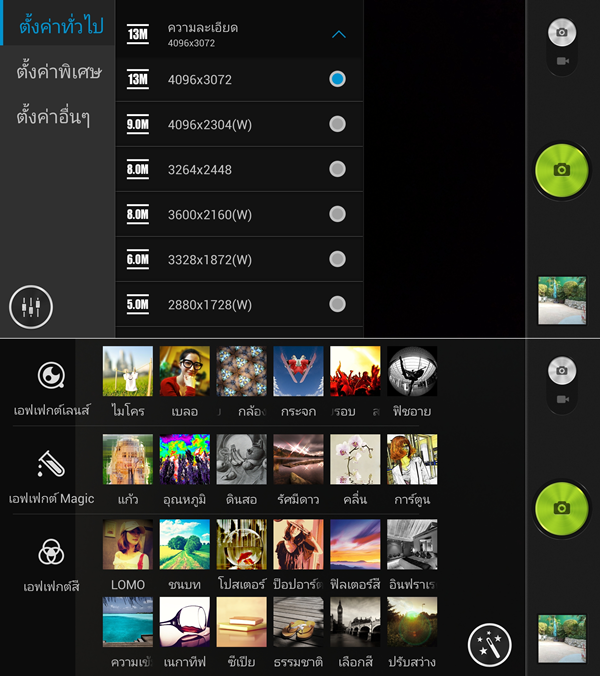Select the 4096x3072 resolution radio button
The height and width of the screenshot is (676, 600).
click(337, 79)
